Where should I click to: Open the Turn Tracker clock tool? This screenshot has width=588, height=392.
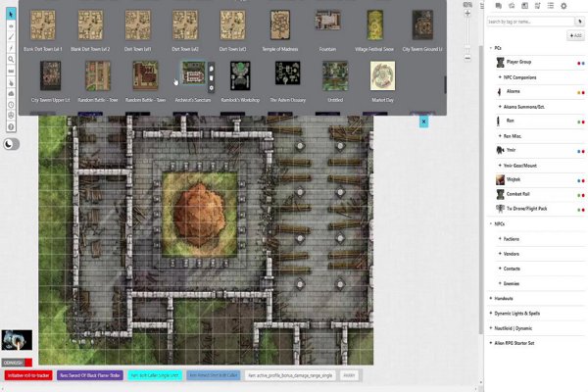click(11, 105)
